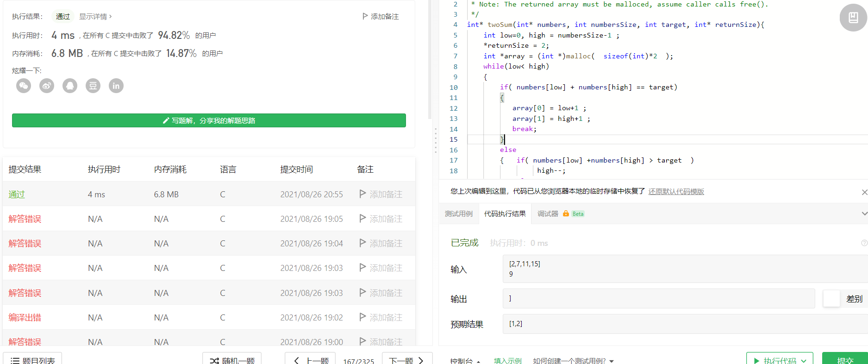Share result via LinkedIn icon
Image resolution: width=868 pixels, height=364 pixels.
coord(116,86)
